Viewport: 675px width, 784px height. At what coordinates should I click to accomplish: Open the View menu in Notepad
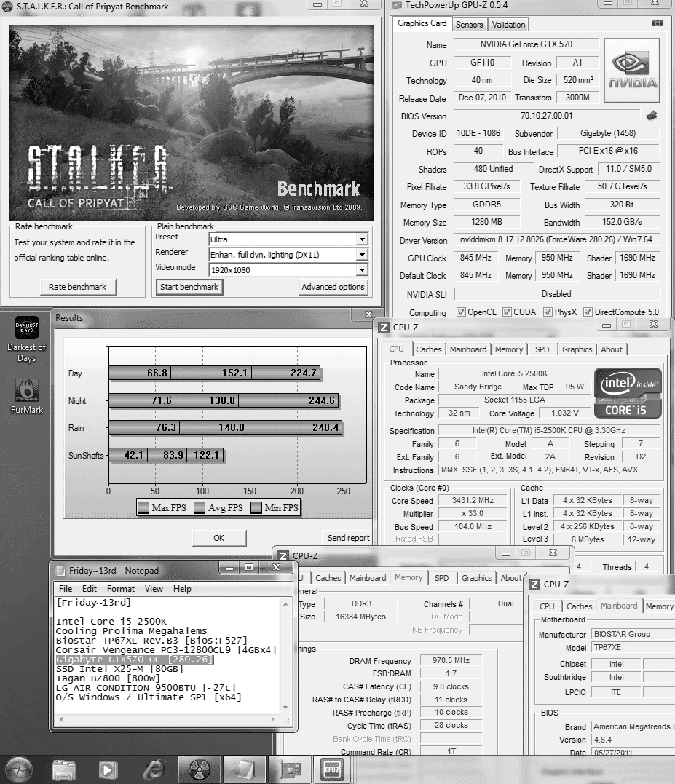click(x=154, y=588)
